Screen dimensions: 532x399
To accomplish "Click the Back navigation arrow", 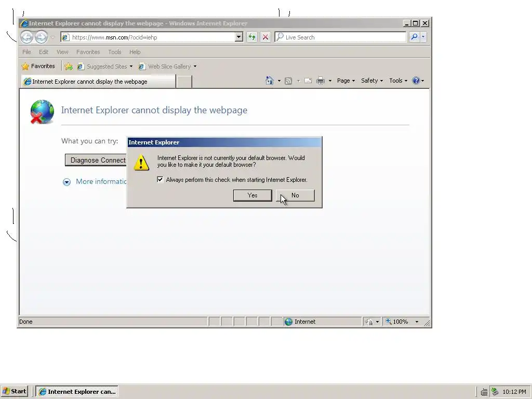I will click(x=27, y=37).
